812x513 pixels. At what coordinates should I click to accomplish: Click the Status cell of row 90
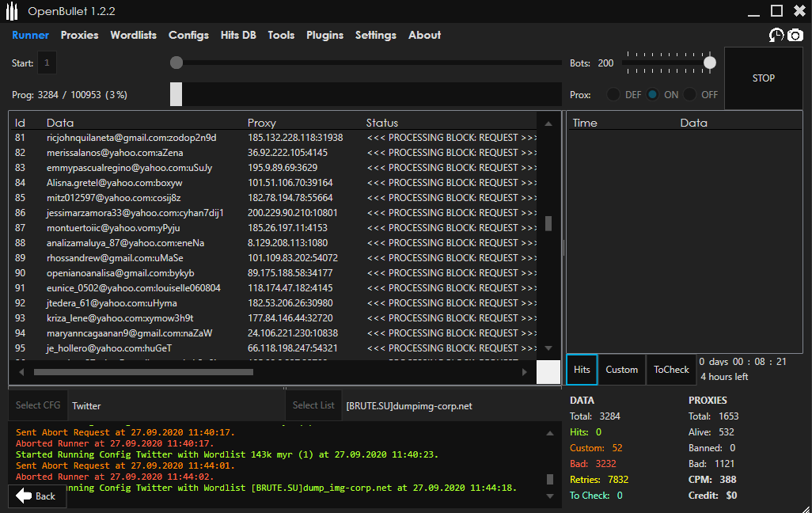(452, 273)
